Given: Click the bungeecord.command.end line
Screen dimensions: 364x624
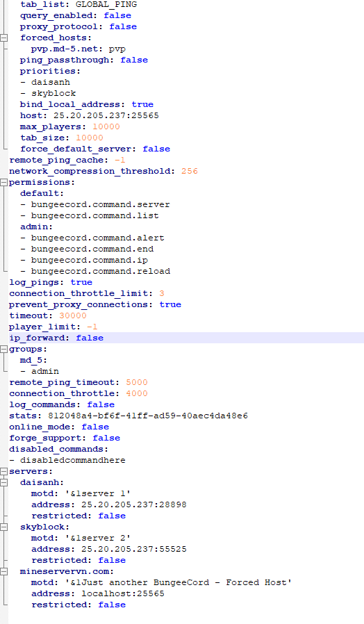Looking at the screenshot, I should click(86, 249).
